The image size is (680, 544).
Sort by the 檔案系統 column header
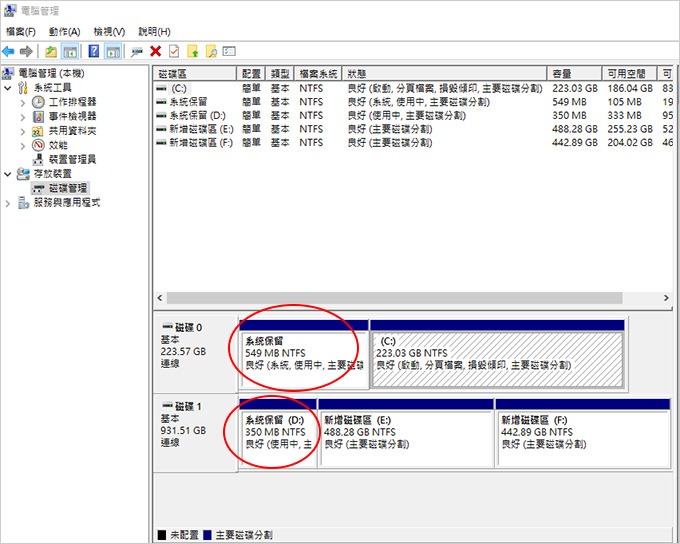pos(319,74)
